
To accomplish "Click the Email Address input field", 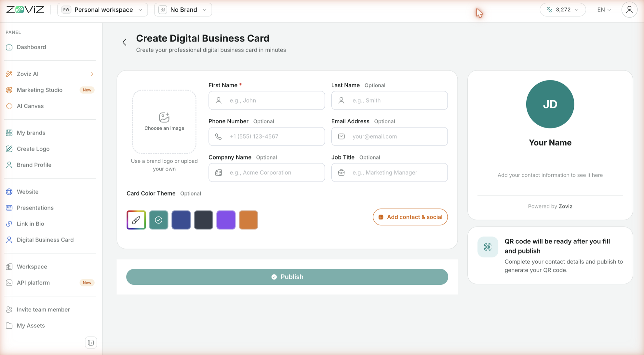I will [389, 136].
